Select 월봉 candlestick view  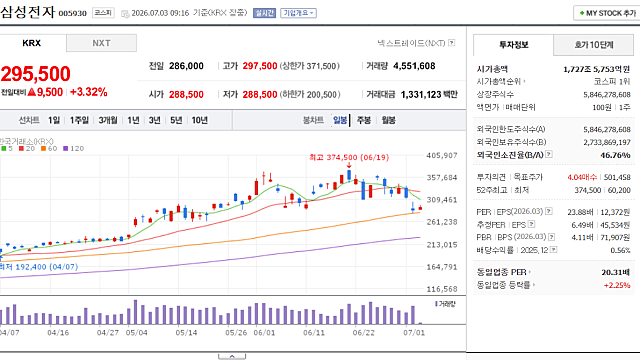389,120
